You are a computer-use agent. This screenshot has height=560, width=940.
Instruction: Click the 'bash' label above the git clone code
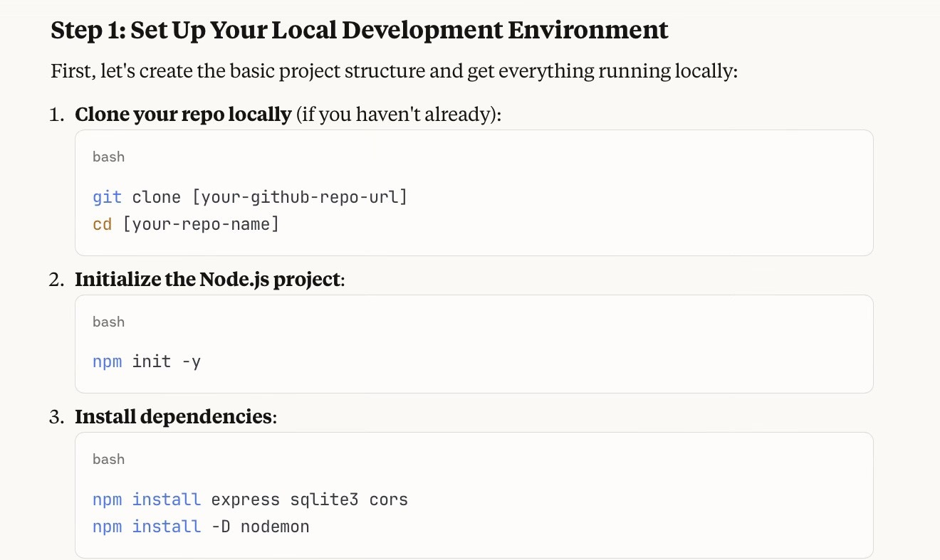108,157
